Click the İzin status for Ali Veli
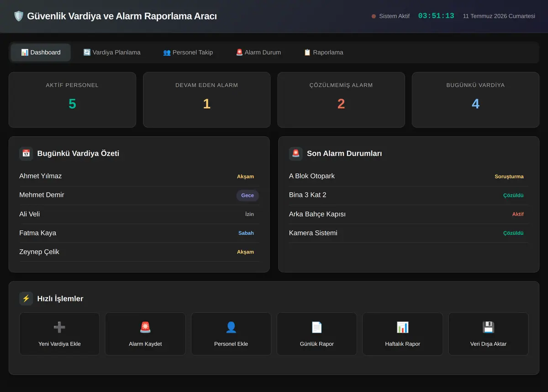548x392 pixels. 249,214
